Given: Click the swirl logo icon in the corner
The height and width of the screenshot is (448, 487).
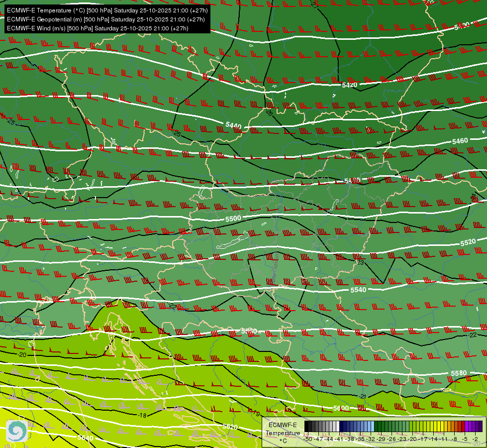Looking at the screenshot, I should point(17,431).
